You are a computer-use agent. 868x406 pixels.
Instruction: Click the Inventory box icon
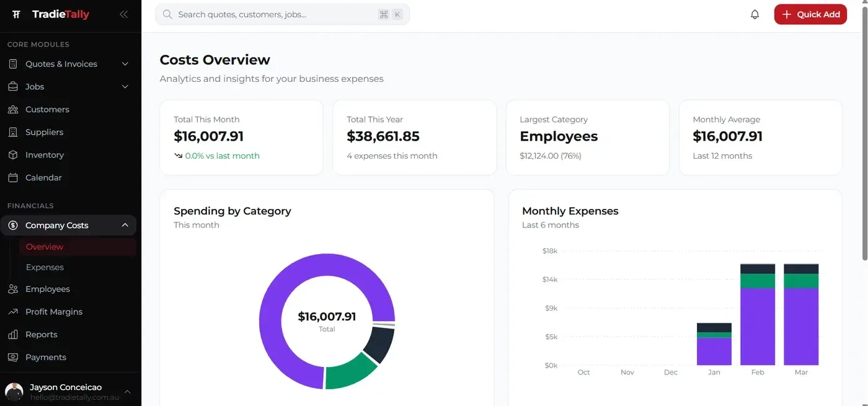(13, 155)
